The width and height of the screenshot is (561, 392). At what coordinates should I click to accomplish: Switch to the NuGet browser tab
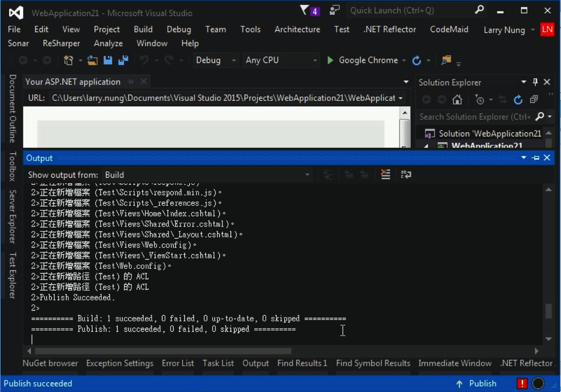click(x=50, y=363)
